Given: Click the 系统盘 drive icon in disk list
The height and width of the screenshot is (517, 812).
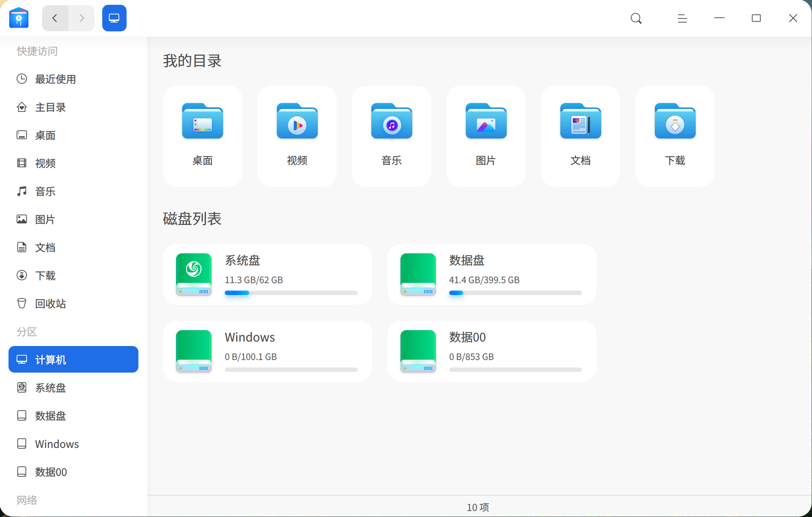Looking at the screenshot, I should click(x=194, y=274).
